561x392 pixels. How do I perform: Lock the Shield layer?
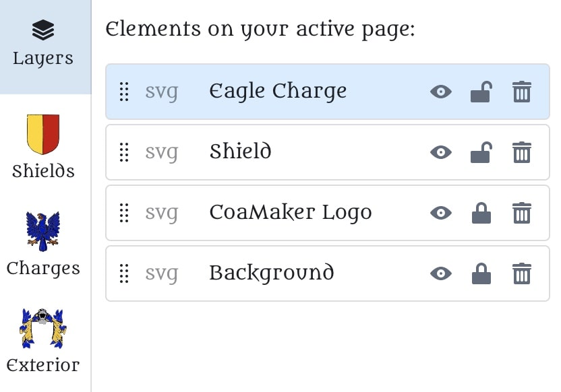coord(481,152)
